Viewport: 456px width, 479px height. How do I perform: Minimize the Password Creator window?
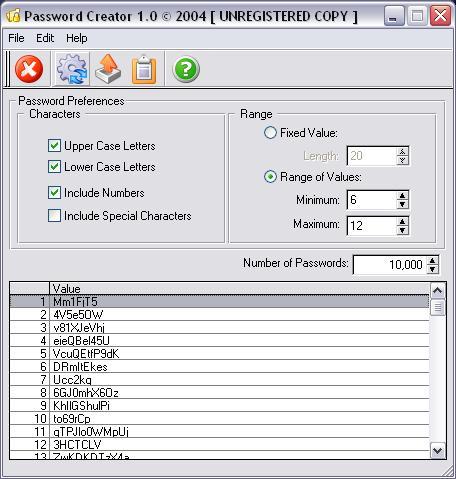pos(394,15)
